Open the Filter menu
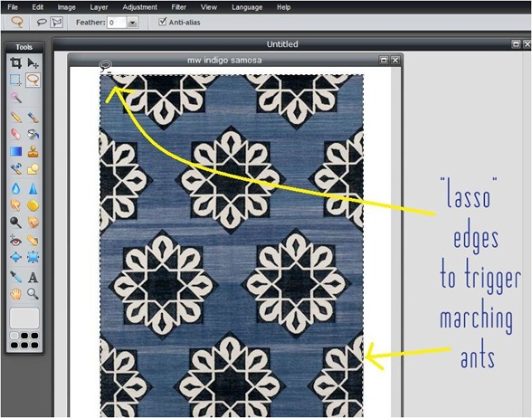This screenshot has width=532, height=418. (x=178, y=7)
